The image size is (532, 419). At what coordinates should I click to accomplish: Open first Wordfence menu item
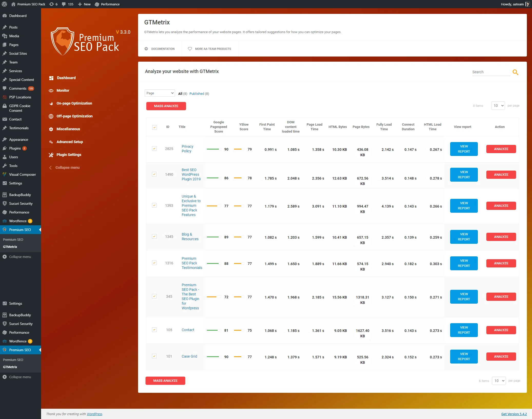click(21, 221)
